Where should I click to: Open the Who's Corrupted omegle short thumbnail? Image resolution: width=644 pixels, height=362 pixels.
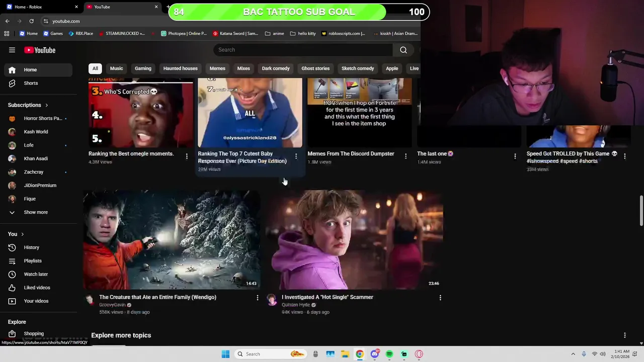pos(140,113)
